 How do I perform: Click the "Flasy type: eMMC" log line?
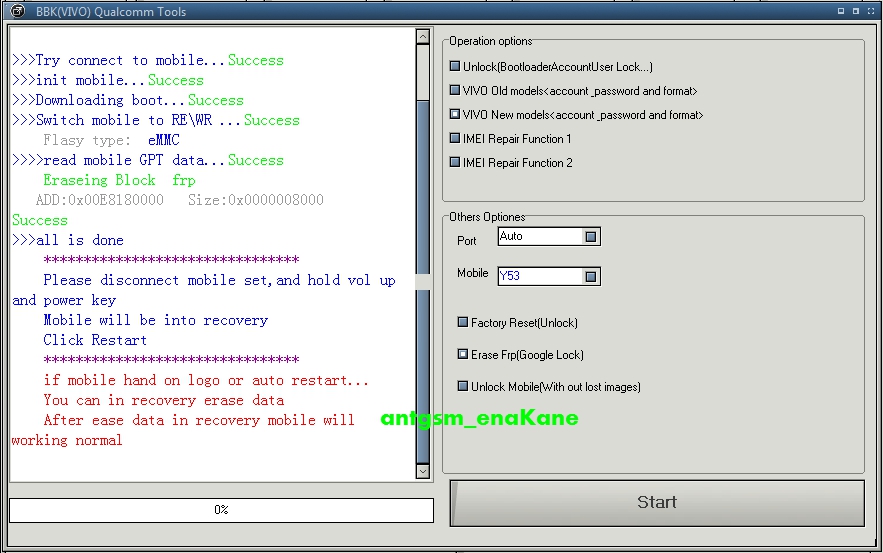112,140
